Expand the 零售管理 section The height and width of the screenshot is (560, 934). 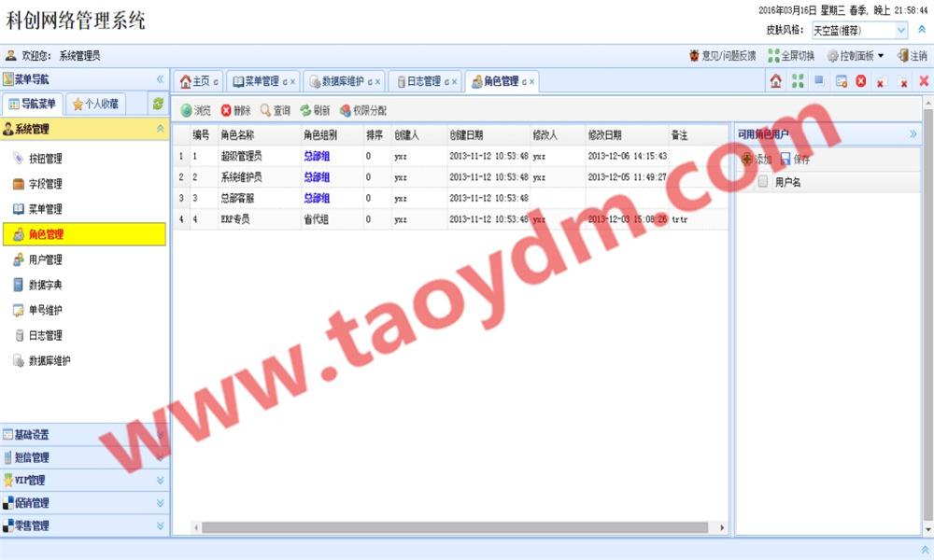click(x=85, y=525)
